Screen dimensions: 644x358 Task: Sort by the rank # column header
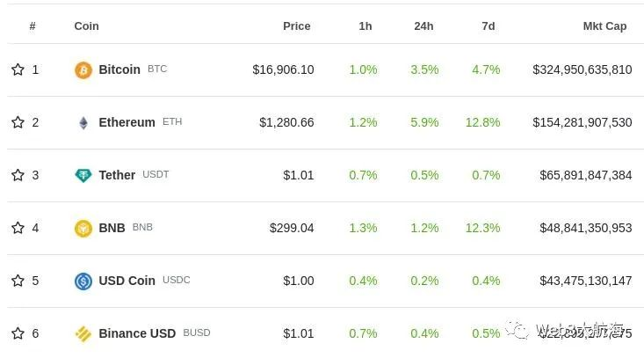pyautogui.click(x=33, y=26)
